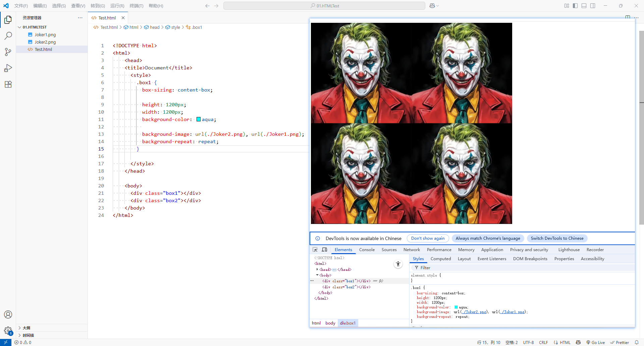Image resolution: width=644 pixels, height=346 pixels.
Task: Open the Explorer view in the activity bar
Action: (x=8, y=20)
